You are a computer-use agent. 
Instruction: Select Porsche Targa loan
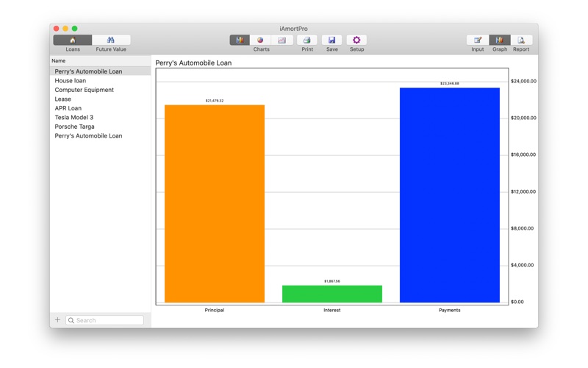(x=101, y=127)
